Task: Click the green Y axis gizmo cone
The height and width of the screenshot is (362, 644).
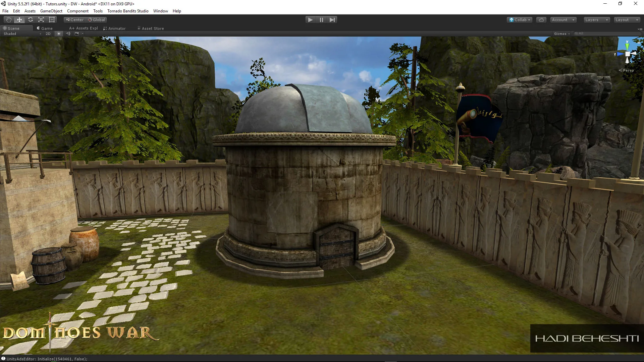Action: [627, 46]
